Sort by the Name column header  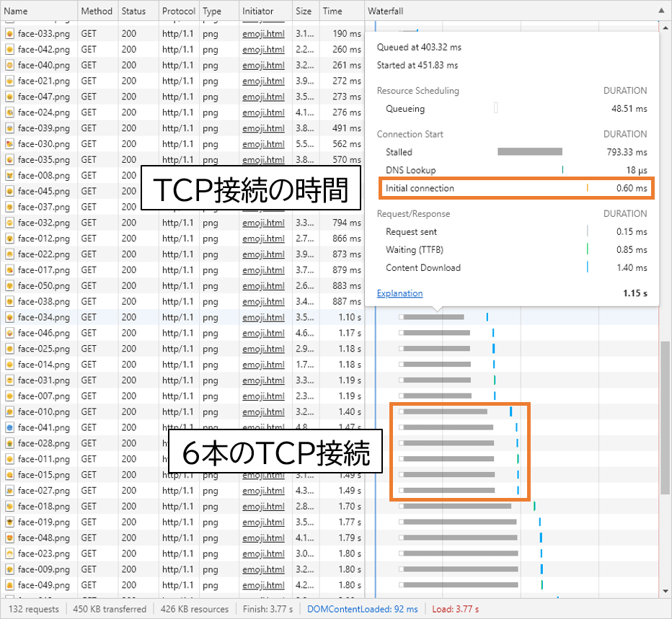[x=39, y=11]
